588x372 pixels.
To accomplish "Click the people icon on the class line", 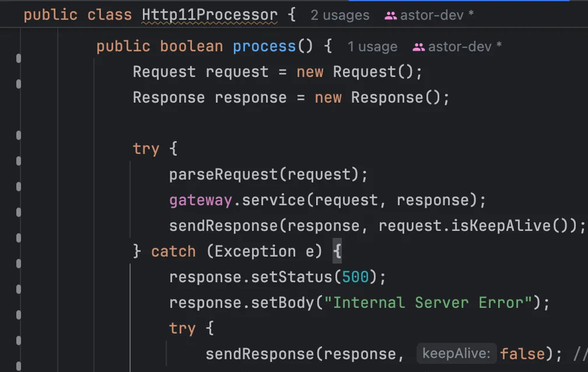I will [x=390, y=16].
